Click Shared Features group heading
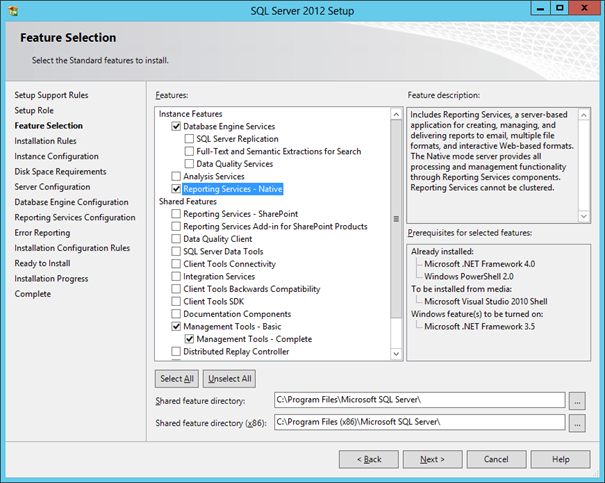 (x=188, y=201)
